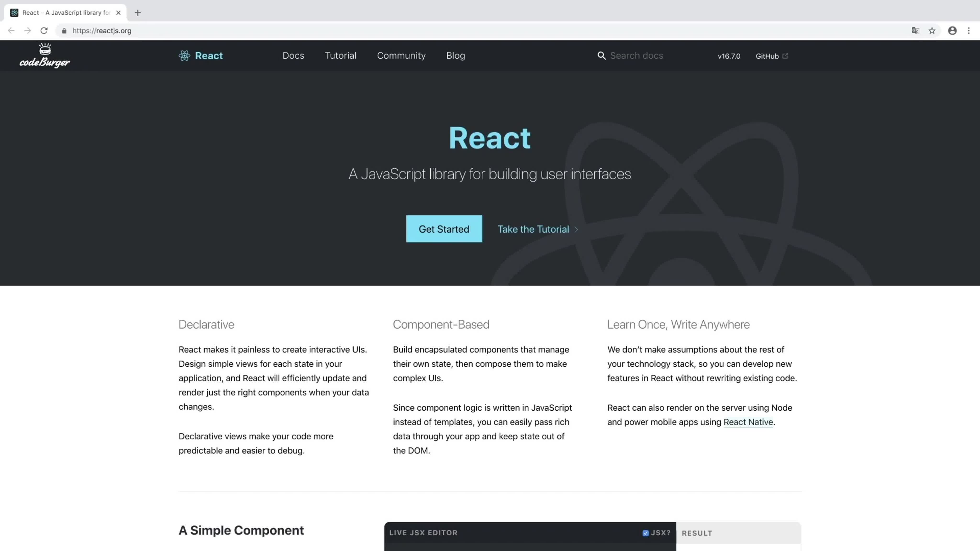Click the Take the Tutorial arrow link
Viewport: 980px width, 551px height.
539,229
